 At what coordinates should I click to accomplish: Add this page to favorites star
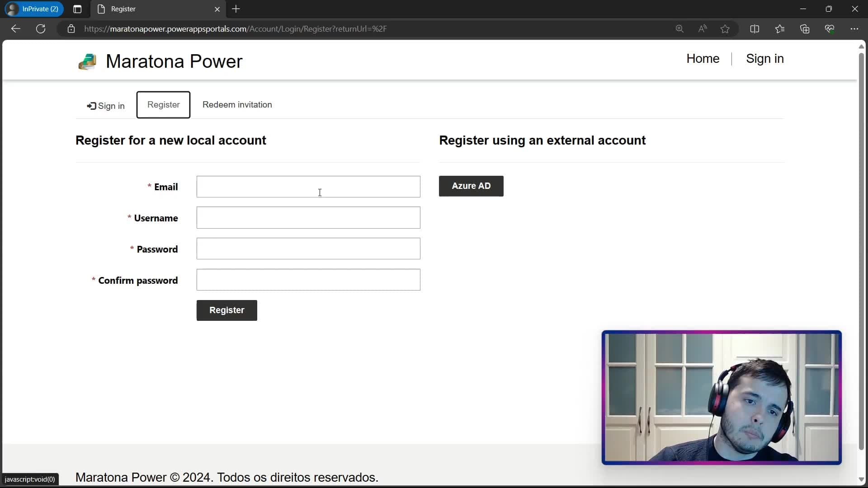point(725,29)
